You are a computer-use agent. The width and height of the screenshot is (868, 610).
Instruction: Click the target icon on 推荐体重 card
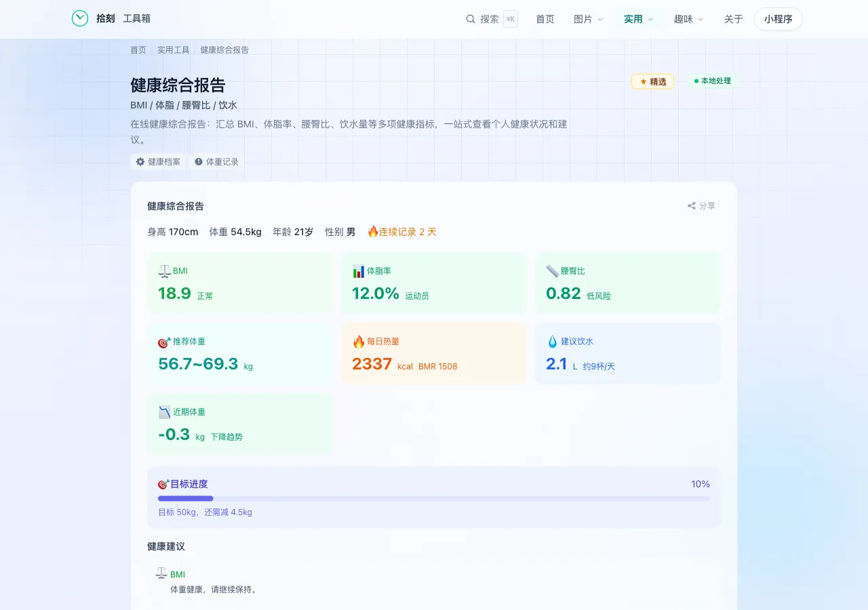tap(164, 342)
